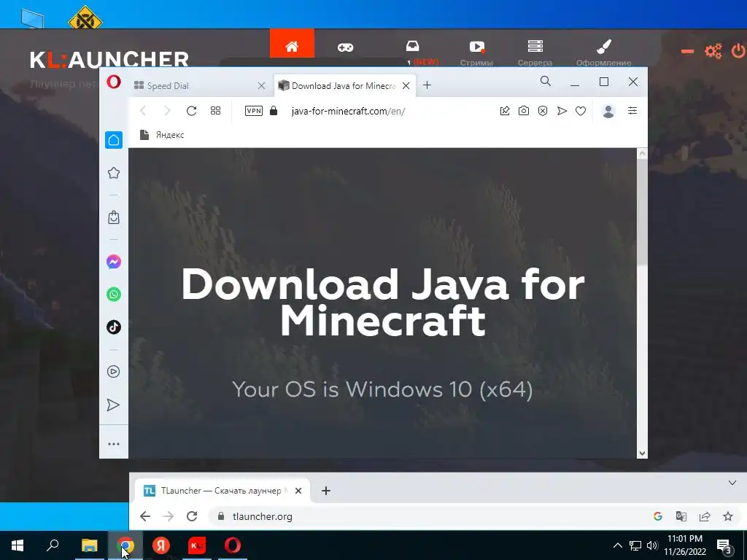This screenshot has width=747, height=560.
Task: Open Opera Easy Setup menu
Action: [632, 111]
